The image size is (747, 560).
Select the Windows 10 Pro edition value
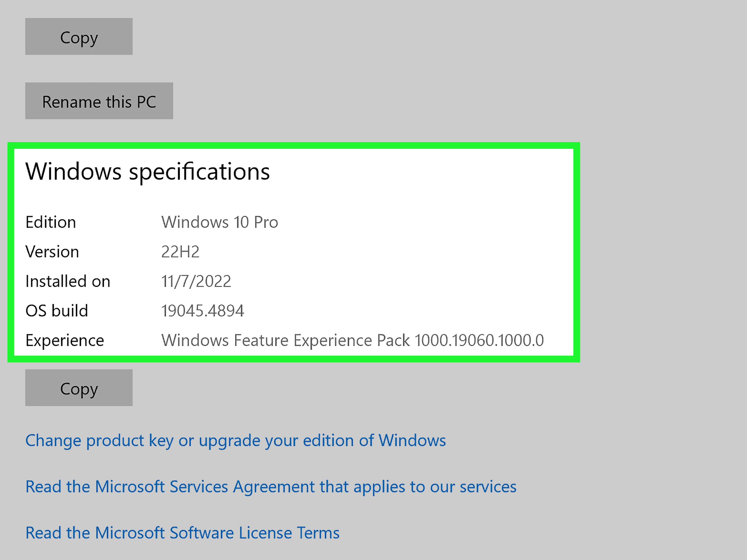pyautogui.click(x=219, y=222)
